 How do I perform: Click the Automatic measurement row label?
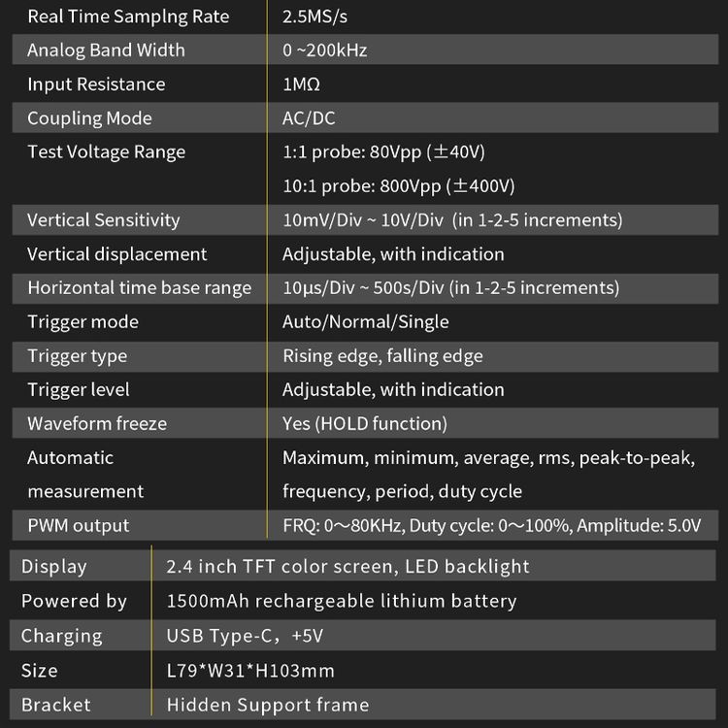[85, 475]
